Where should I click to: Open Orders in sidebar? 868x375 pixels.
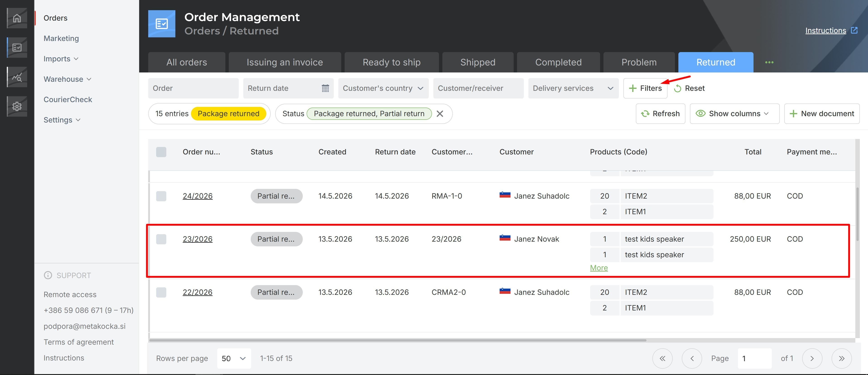[56, 18]
